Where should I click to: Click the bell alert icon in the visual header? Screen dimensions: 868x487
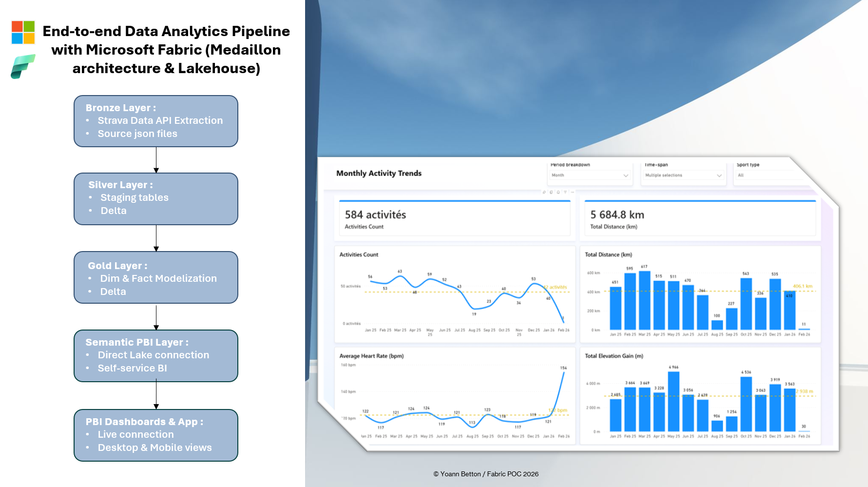tap(558, 192)
